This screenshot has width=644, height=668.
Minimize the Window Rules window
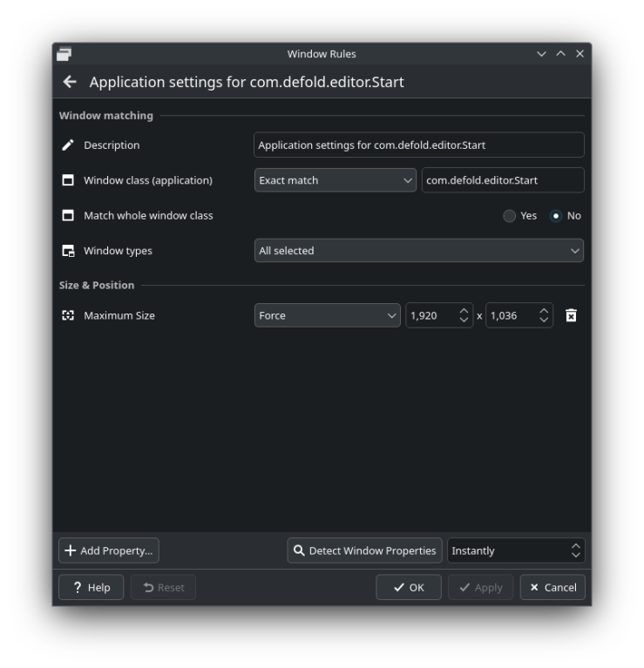(x=541, y=54)
